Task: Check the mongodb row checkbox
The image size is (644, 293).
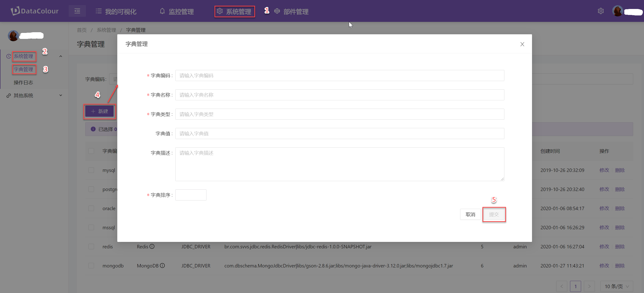Action: click(x=91, y=266)
